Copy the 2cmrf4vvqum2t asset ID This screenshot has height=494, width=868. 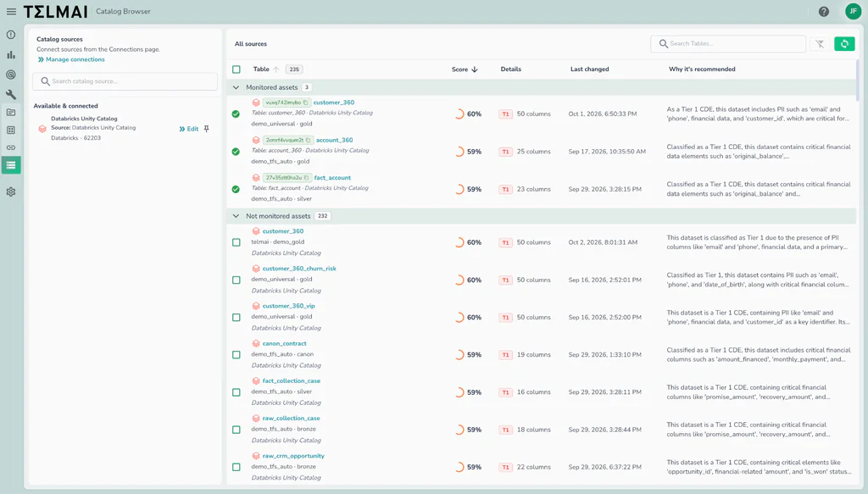click(309, 140)
